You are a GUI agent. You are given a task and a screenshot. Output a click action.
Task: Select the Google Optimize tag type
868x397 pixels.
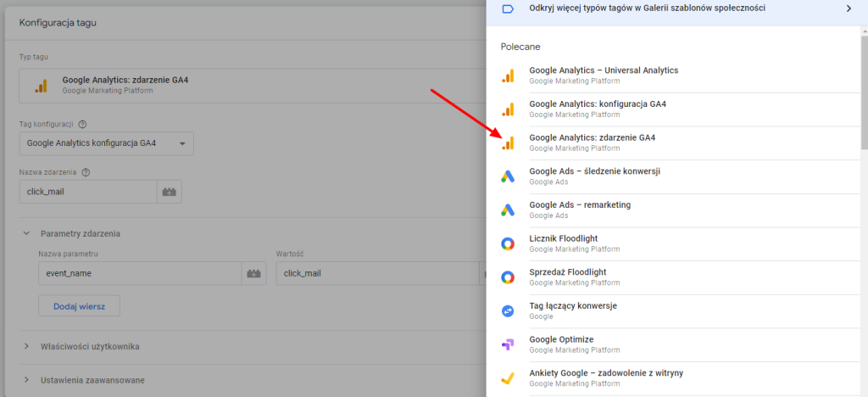click(675, 344)
